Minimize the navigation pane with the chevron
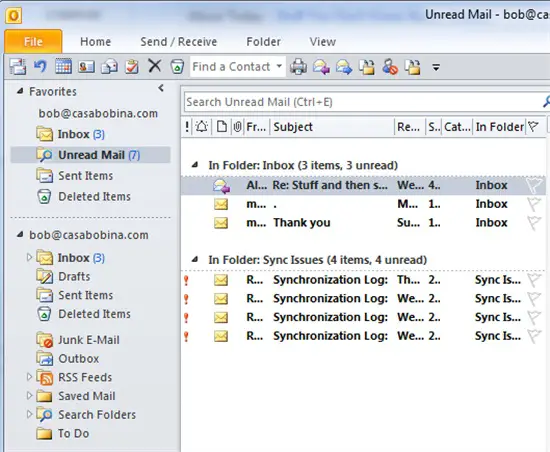Image resolution: width=550 pixels, height=452 pixels. tap(161, 88)
